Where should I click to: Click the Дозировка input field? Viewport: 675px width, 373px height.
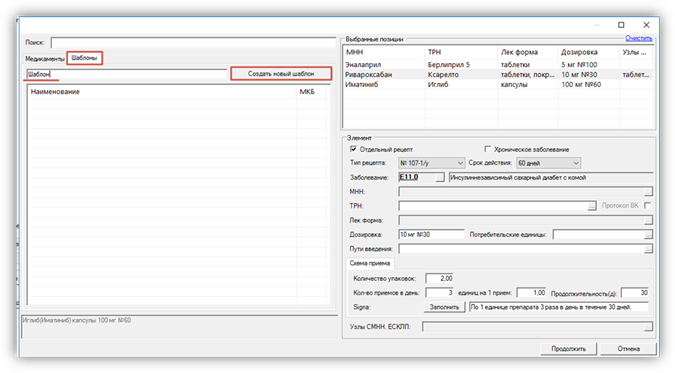click(x=431, y=234)
